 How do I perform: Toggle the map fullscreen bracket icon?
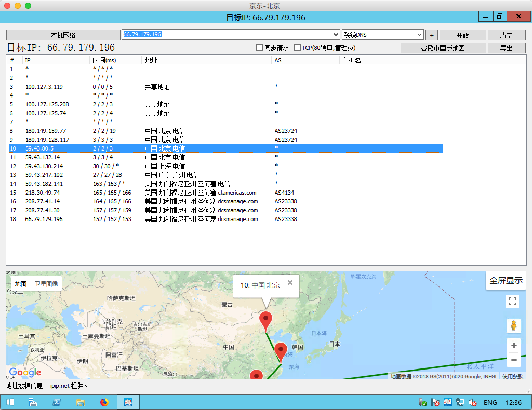pos(512,302)
